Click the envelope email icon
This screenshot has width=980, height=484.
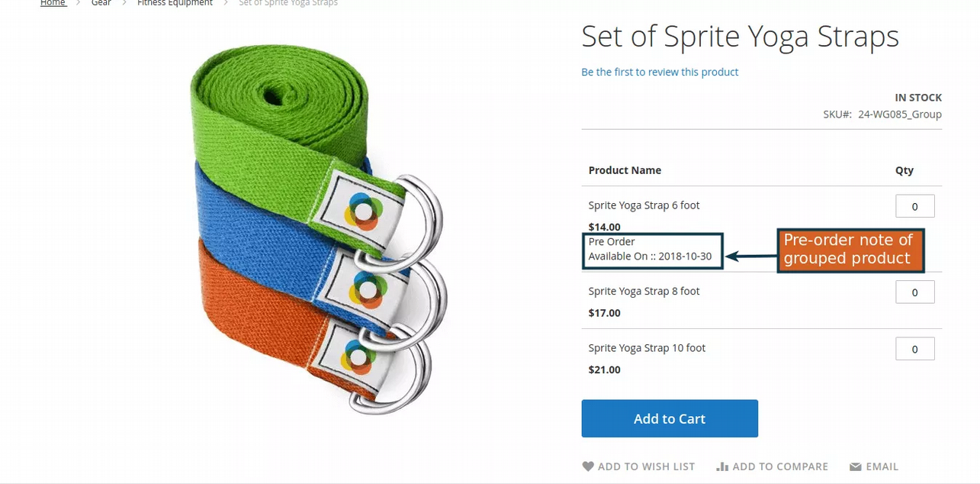coord(856,466)
